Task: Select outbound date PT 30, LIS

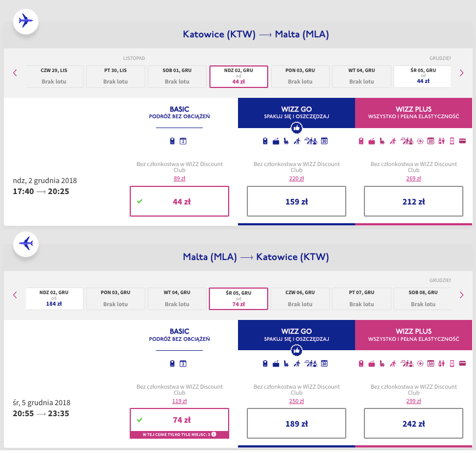Action: [115, 76]
